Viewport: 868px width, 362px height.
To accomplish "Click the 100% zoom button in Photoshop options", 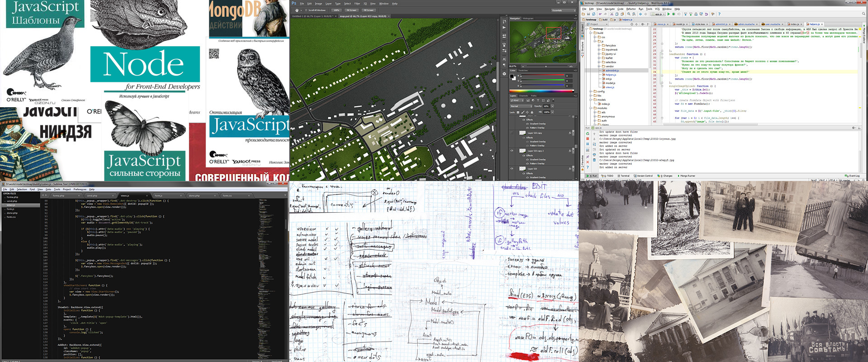I will click(x=336, y=10).
